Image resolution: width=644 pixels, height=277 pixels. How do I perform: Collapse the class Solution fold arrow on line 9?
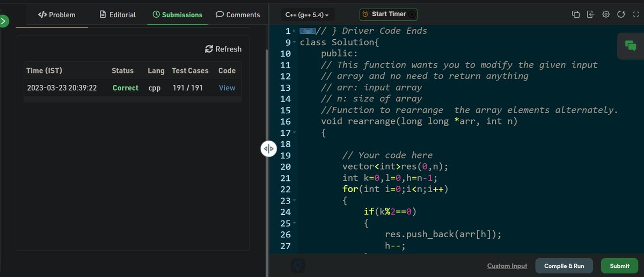[x=295, y=42]
